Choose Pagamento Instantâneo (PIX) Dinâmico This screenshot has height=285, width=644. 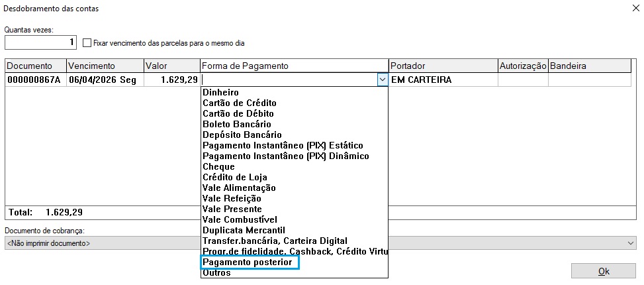tap(285, 156)
